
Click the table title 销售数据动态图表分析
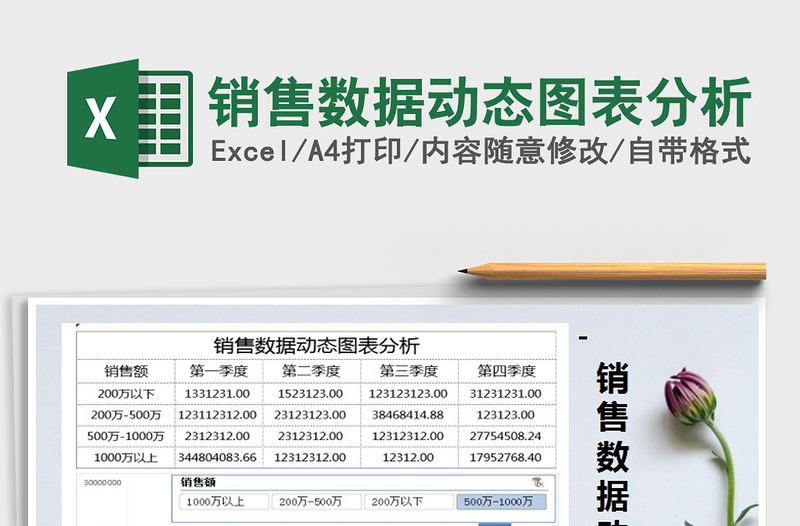click(316, 346)
